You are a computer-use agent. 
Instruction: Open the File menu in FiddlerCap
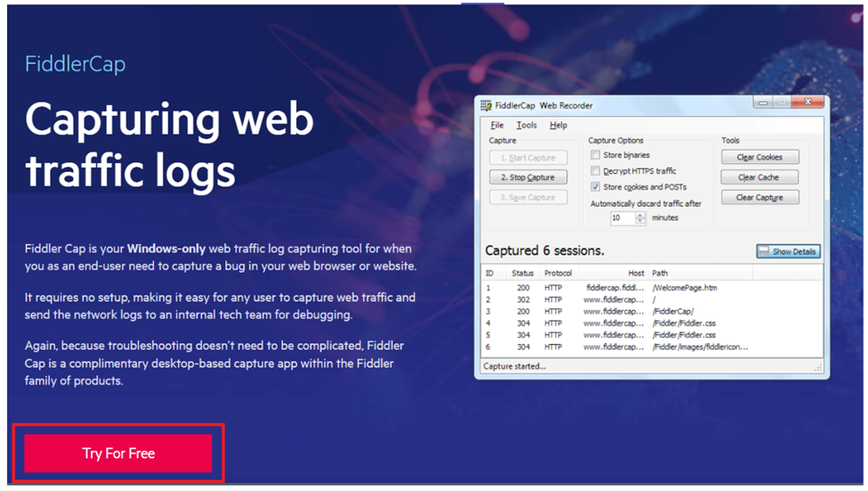tap(497, 126)
